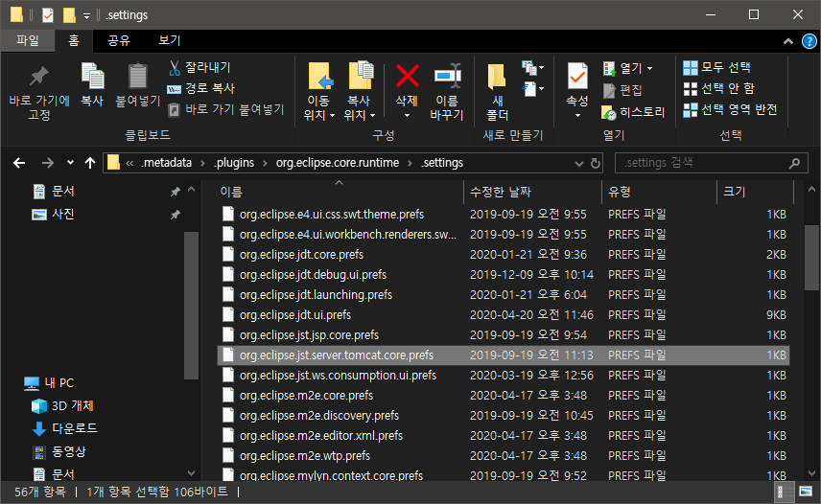Create 새 폴더 (New folder)

click(498, 92)
